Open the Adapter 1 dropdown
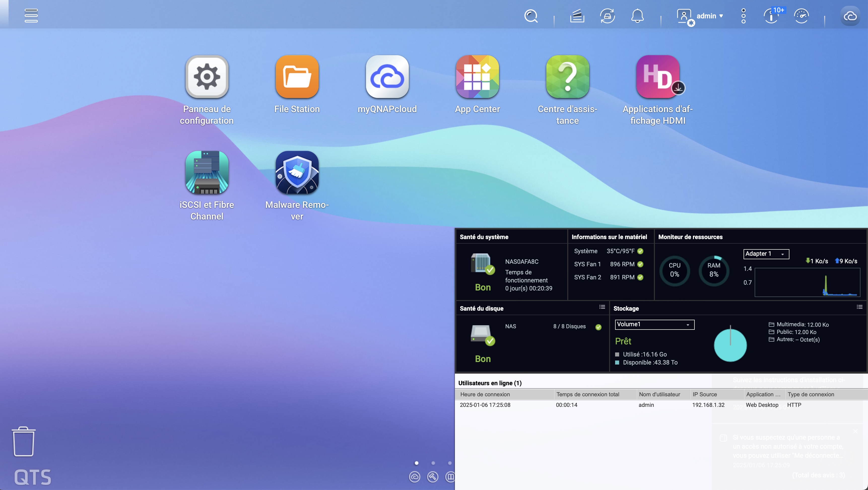This screenshot has height=490, width=868. pos(766,254)
